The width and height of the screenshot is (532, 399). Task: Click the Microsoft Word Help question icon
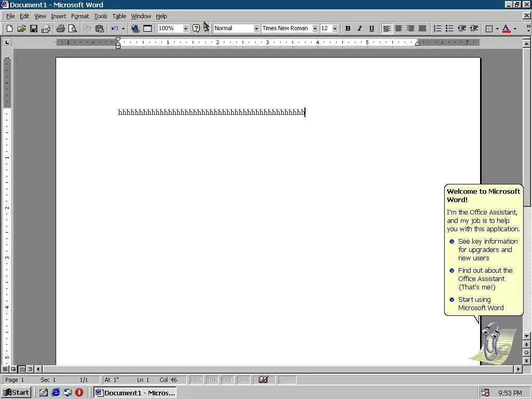coord(196,29)
